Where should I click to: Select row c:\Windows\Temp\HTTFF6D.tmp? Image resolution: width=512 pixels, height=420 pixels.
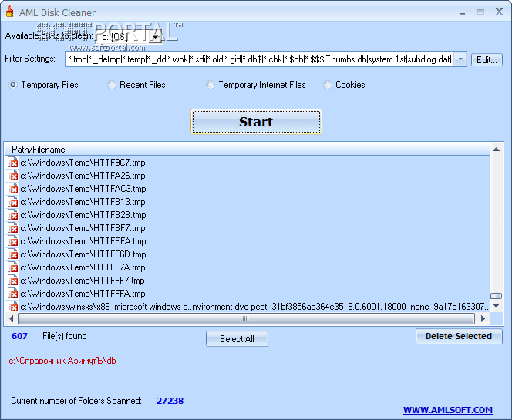[x=248, y=254]
